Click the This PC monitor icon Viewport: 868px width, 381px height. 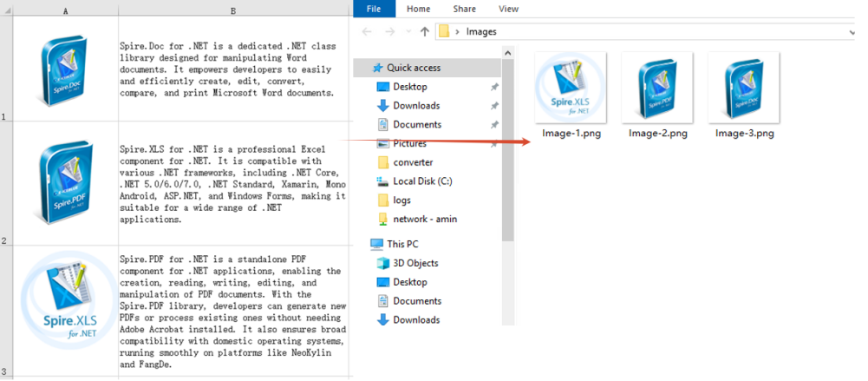tap(376, 244)
